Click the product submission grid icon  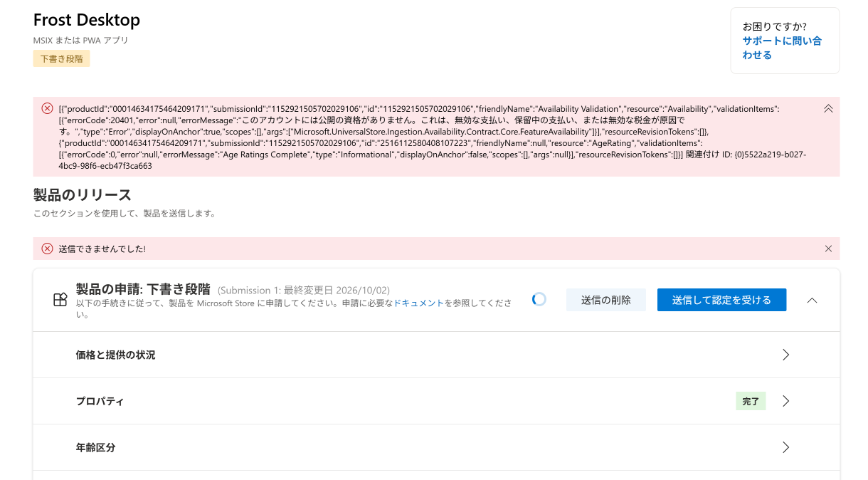(60, 300)
